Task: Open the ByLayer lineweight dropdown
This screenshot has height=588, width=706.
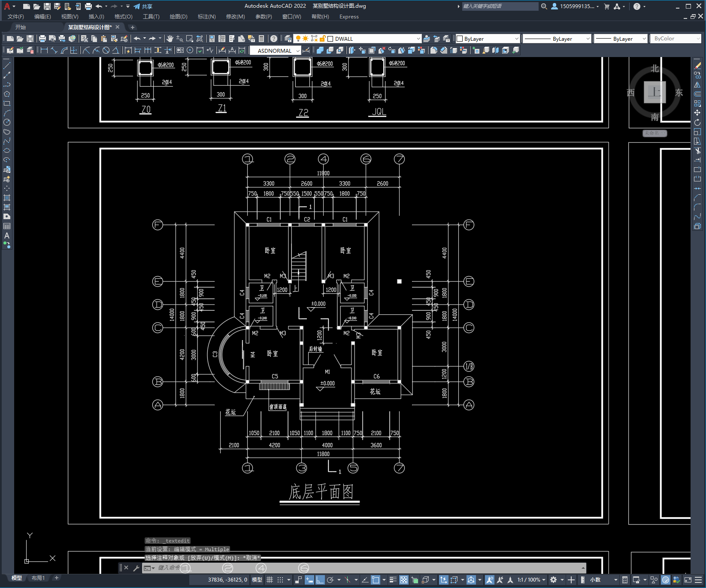Action: point(644,39)
